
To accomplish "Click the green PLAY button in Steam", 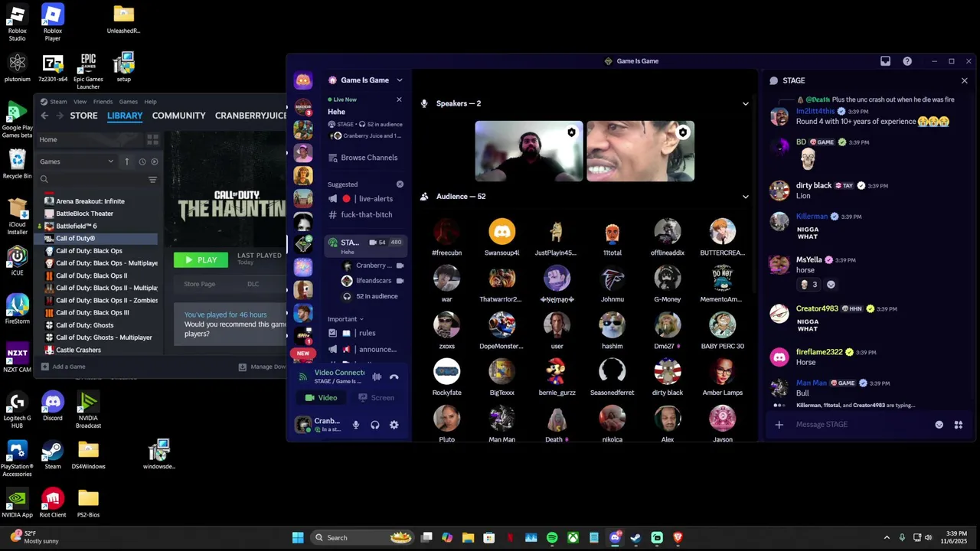I will [x=201, y=260].
